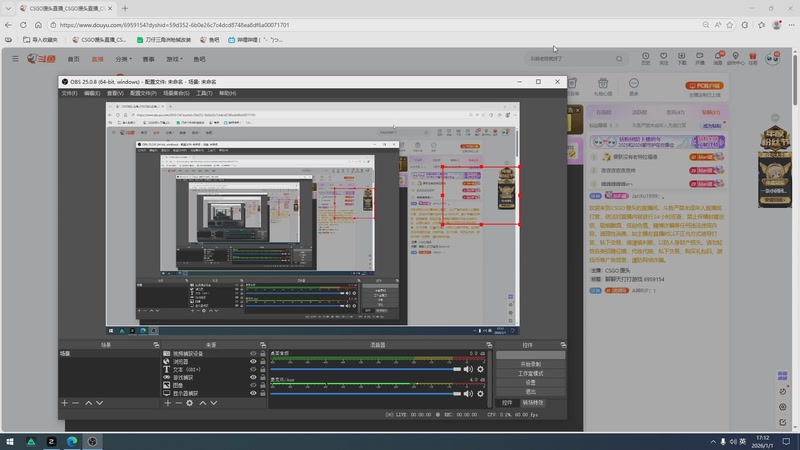The width and height of the screenshot is (800, 450).
Task: Move scene down with the down arrow
Action: pos(99,403)
